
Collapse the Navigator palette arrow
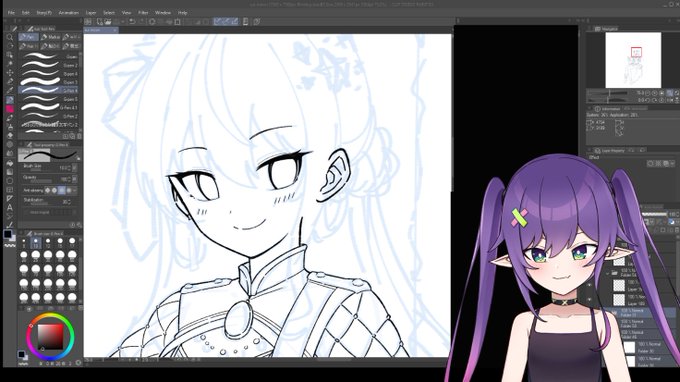589,29
